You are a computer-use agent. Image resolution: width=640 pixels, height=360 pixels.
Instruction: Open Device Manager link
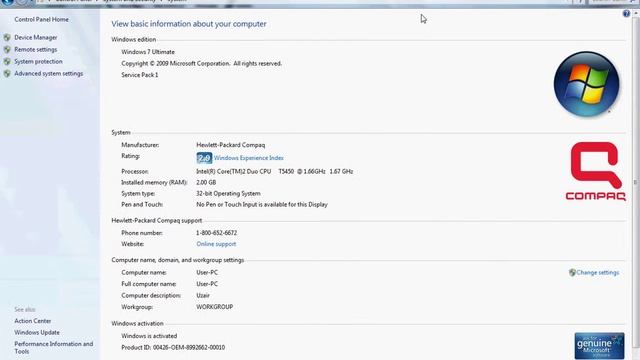(x=36, y=37)
